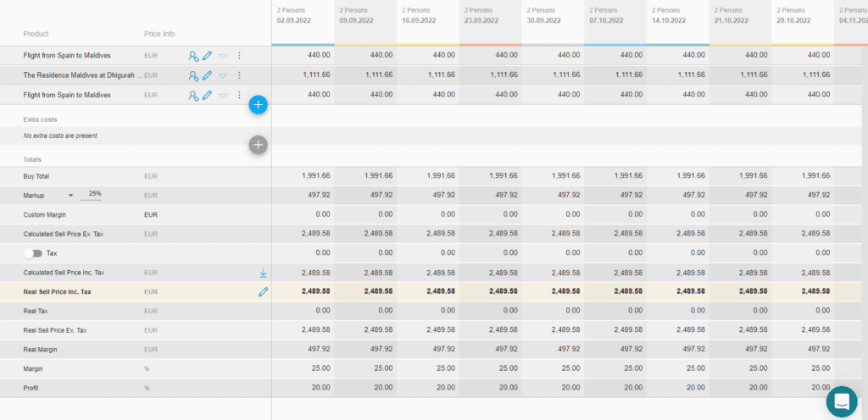Open three-dot menu in Flight row above Extra costs
Image resolution: width=868 pixels, height=420 pixels.
pyautogui.click(x=239, y=95)
